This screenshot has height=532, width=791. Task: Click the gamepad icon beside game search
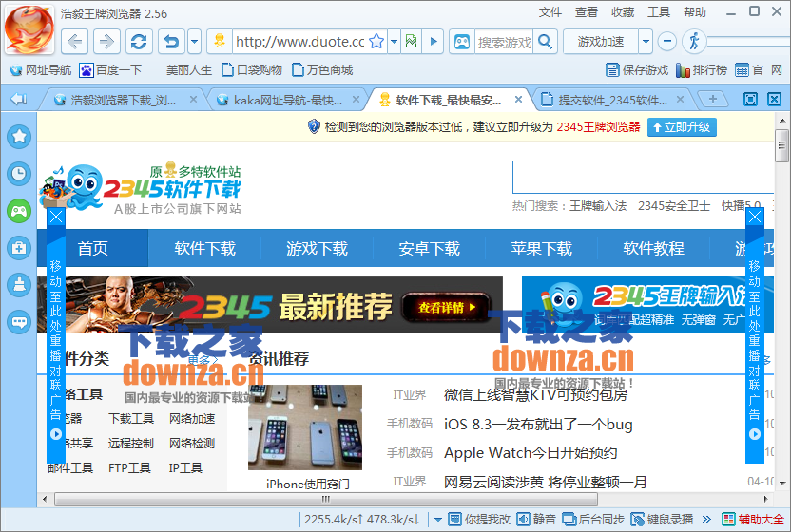coord(462,42)
